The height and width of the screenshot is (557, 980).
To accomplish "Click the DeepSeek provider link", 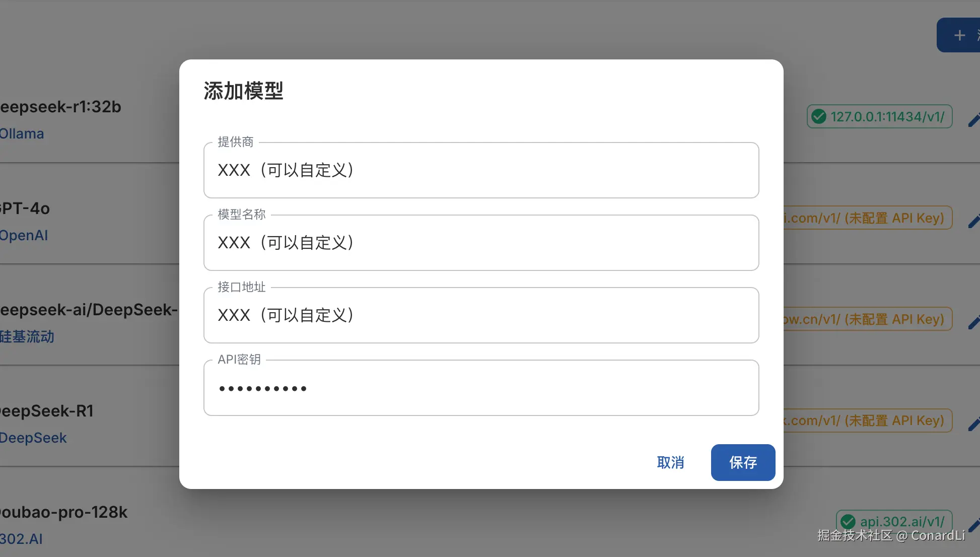I will tap(33, 438).
